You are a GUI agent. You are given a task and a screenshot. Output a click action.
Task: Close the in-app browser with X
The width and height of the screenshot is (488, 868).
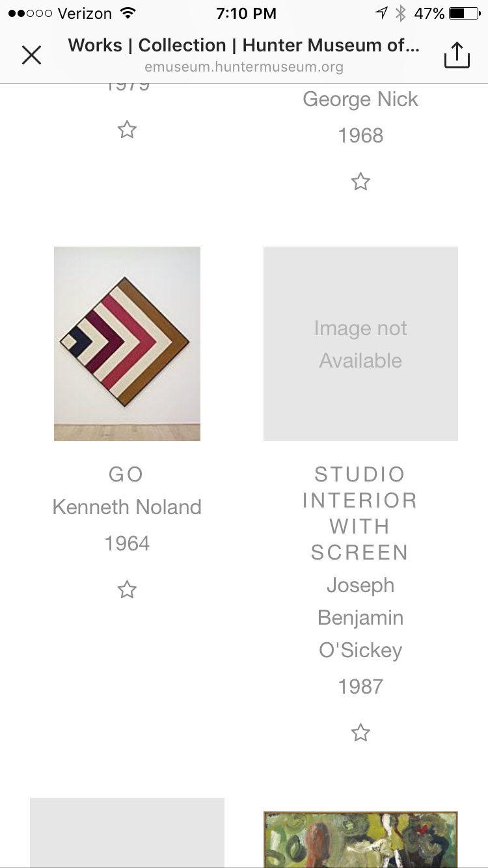click(x=31, y=55)
